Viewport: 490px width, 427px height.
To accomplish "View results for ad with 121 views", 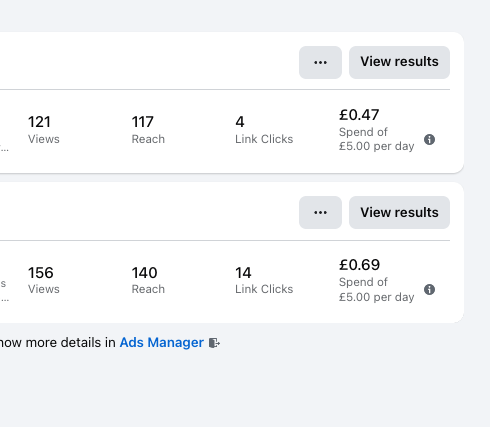I will click(399, 62).
